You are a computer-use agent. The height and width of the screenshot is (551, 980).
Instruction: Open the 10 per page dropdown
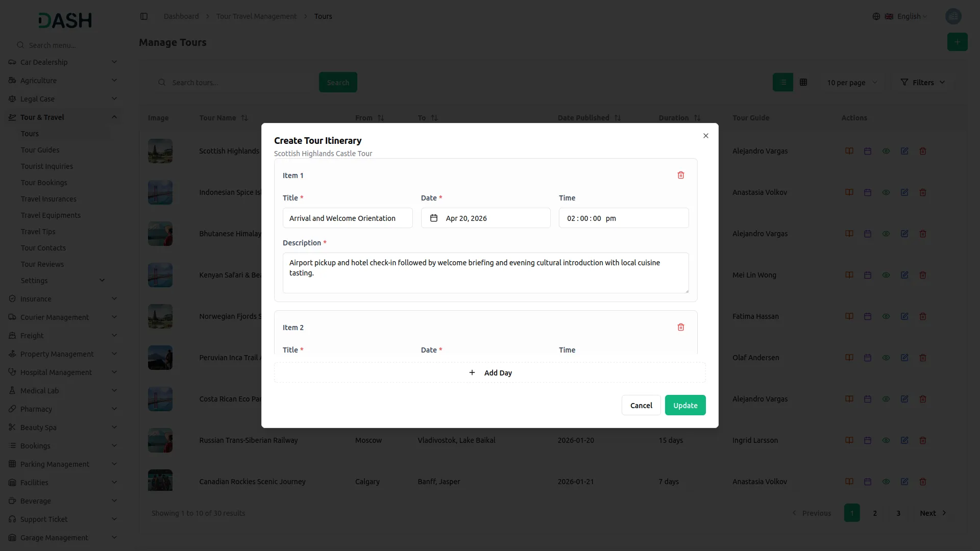[851, 82]
